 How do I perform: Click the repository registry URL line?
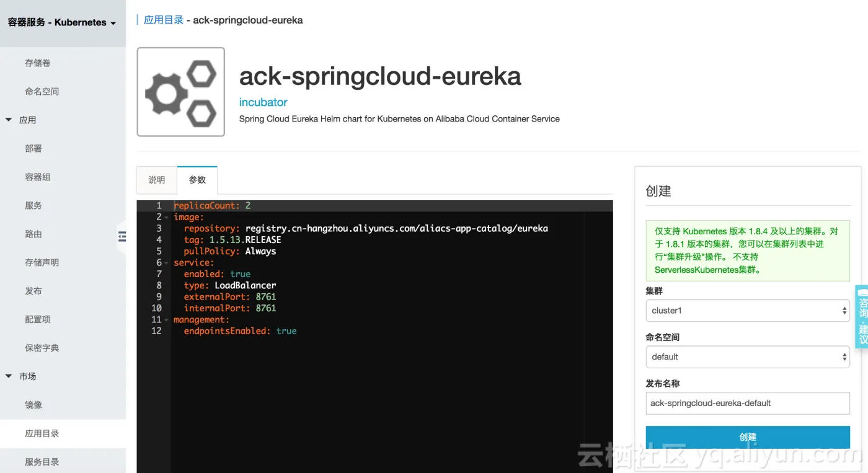pyautogui.click(x=366, y=229)
